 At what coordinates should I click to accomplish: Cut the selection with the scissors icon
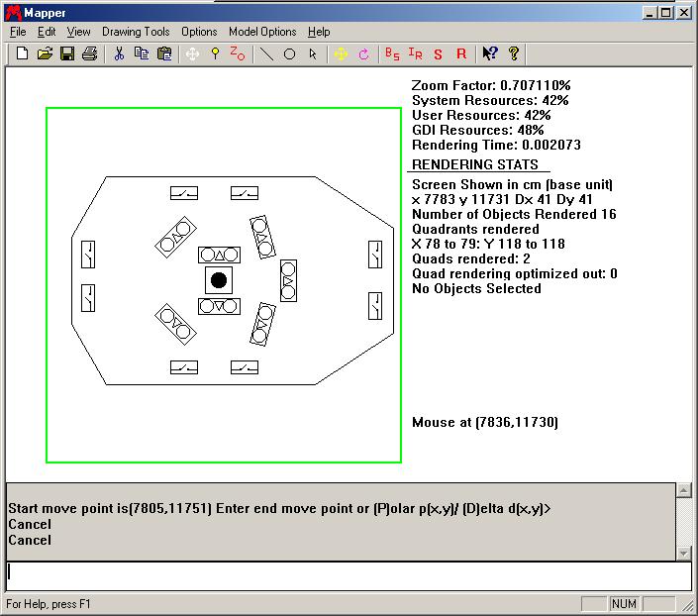coord(119,53)
